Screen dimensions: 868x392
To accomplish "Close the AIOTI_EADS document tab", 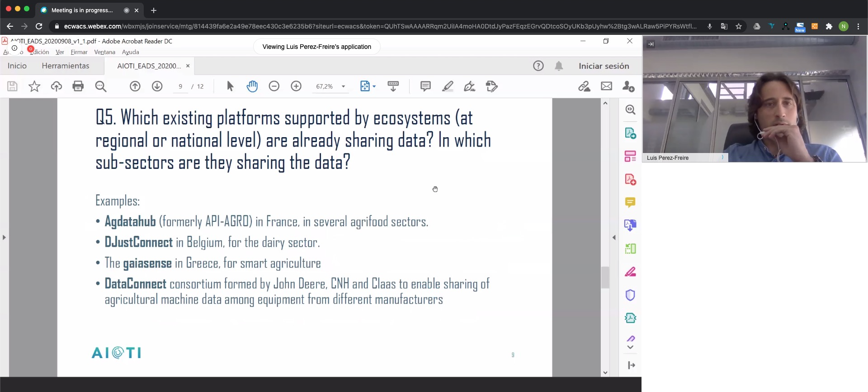I will (188, 66).
